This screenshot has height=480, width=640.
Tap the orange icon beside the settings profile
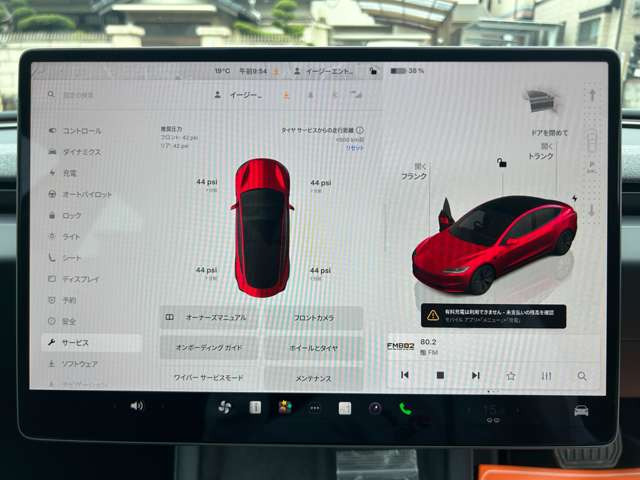286,96
